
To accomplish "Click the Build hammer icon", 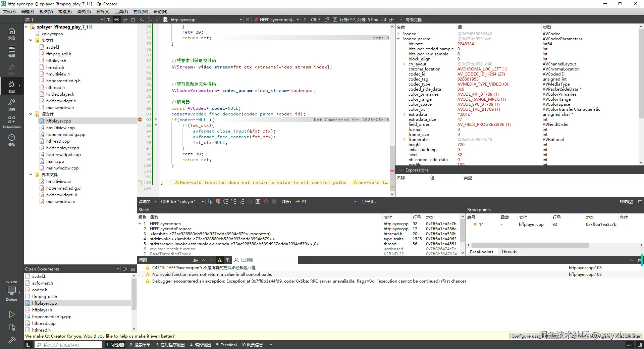I will pyautogui.click(x=12, y=340).
